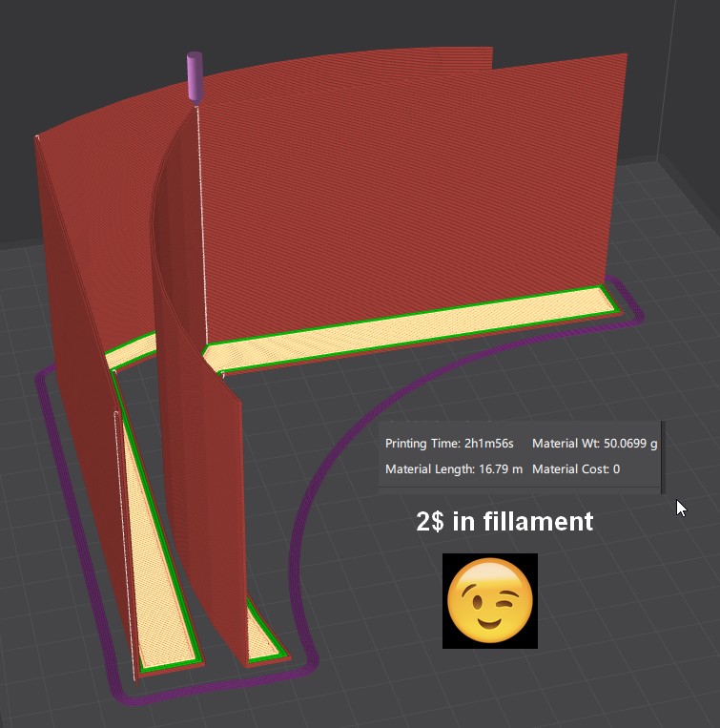The image size is (720, 728).
Task: Click the purple nozzle marker in preview
Action: (195, 77)
